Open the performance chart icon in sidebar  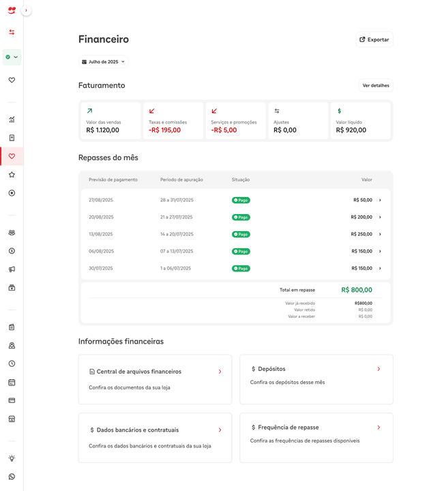click(x=12, y=119)
